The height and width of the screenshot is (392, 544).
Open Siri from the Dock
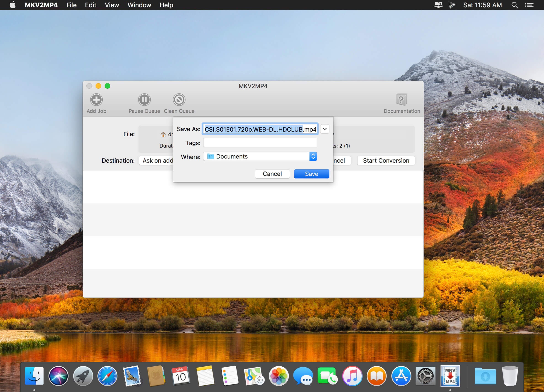click(58, 376)
